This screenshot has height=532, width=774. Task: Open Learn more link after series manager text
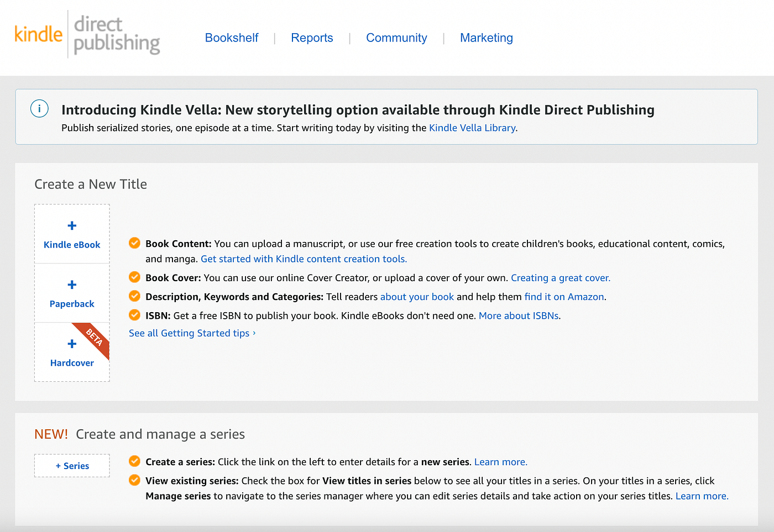[x=702, y=496]
